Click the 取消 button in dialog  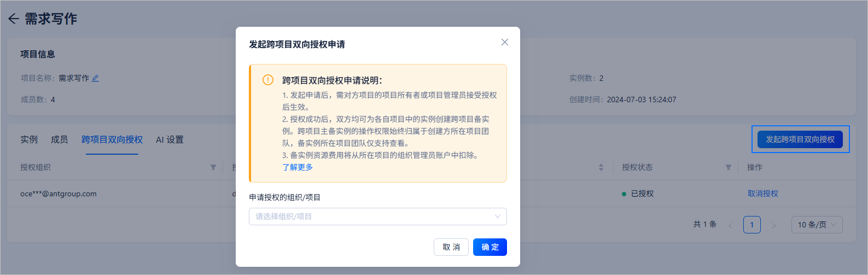(x=451, y=247)
